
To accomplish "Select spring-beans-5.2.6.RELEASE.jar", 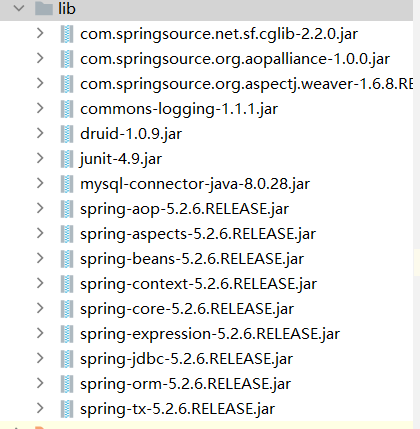I will coord(192,259).
